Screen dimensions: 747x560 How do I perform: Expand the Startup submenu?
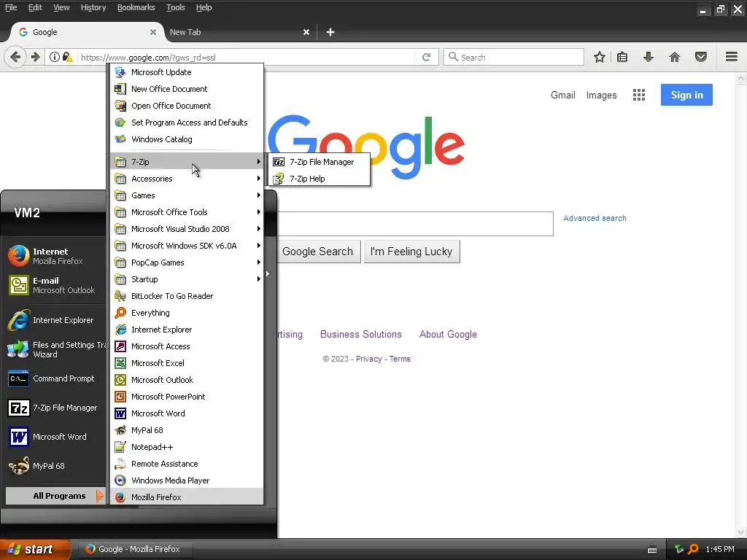[187, 279]
